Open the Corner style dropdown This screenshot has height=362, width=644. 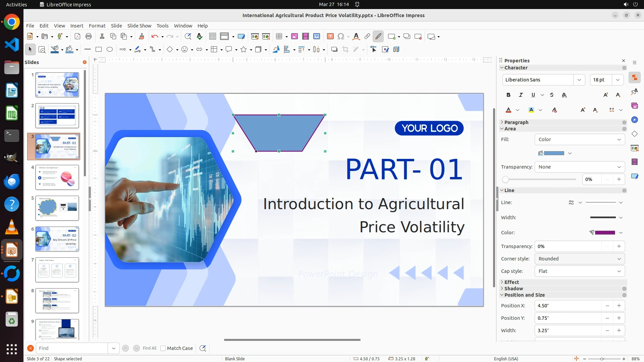tap(579, 259)
